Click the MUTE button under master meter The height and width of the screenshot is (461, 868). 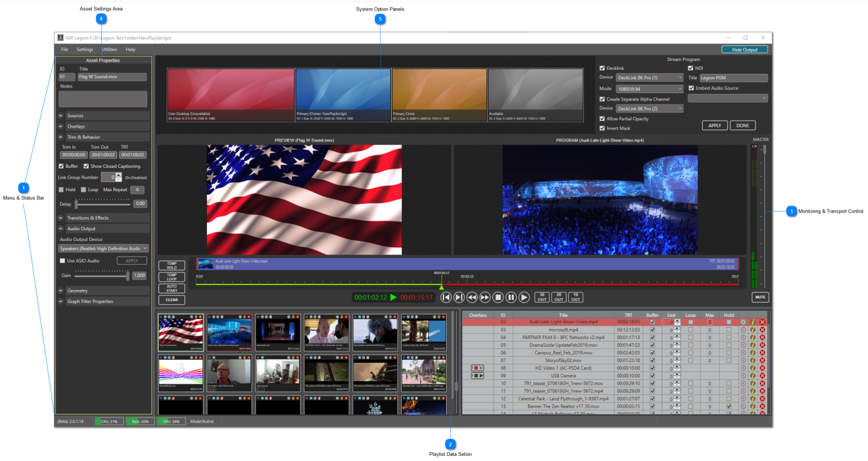(x=760, y=297)
